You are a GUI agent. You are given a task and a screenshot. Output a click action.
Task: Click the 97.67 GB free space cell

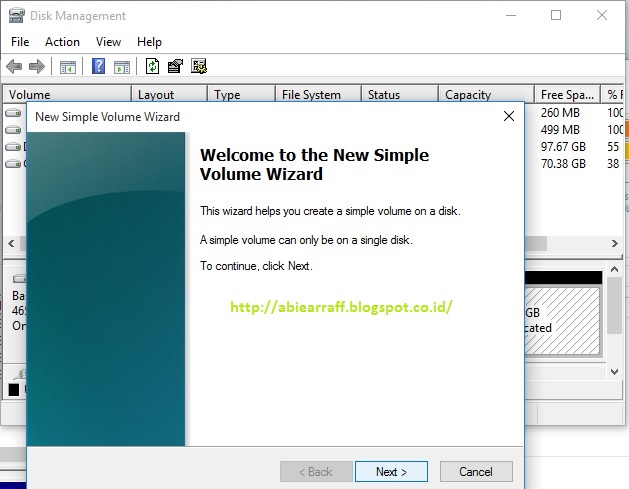(563, 147)
